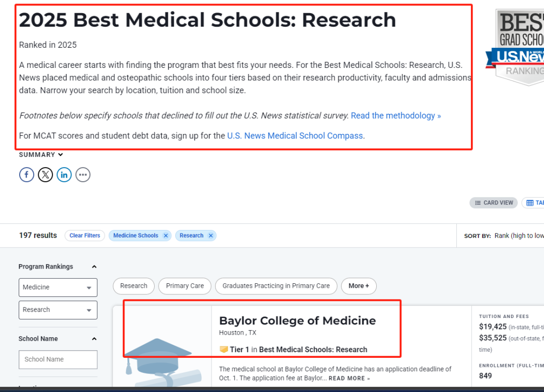Share via the X (Twitter) icon

point(45,175)
